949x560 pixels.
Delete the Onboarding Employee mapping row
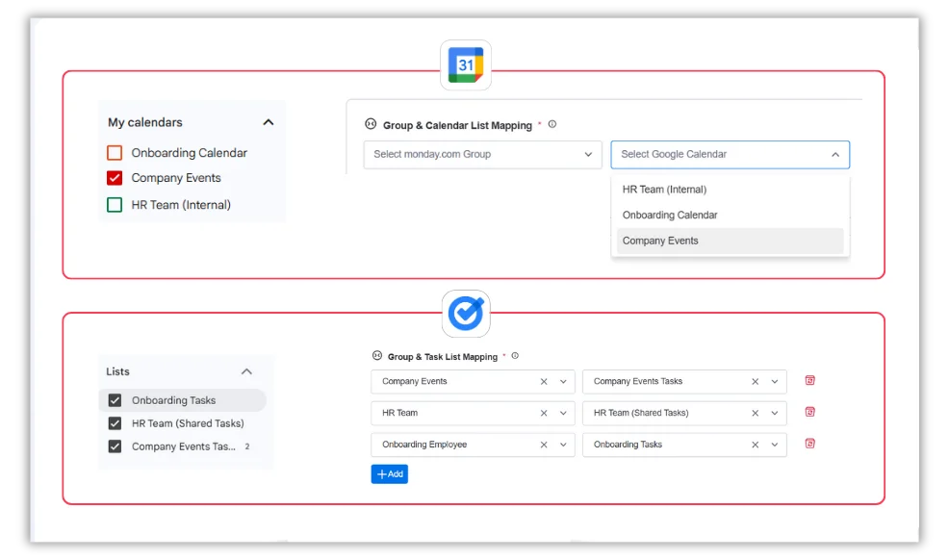click(809, 444)
